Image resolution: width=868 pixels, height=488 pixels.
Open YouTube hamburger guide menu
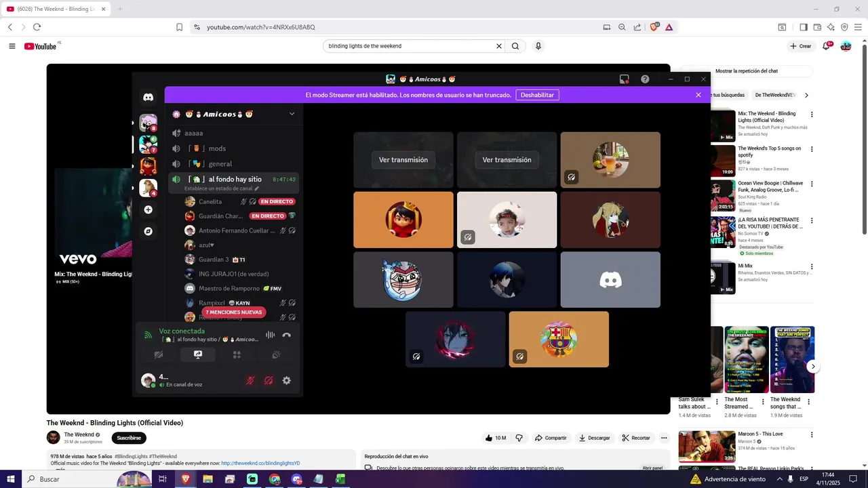point(12,46)
